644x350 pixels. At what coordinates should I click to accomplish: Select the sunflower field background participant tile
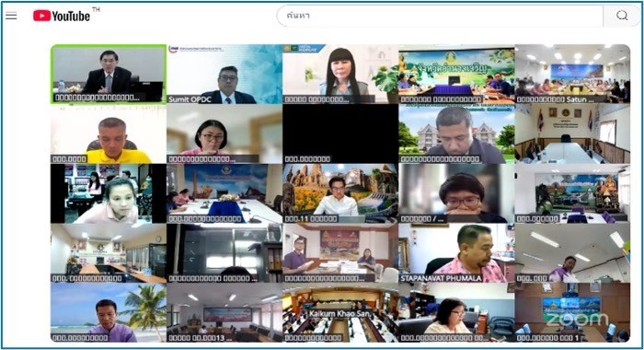pos(340,193)
